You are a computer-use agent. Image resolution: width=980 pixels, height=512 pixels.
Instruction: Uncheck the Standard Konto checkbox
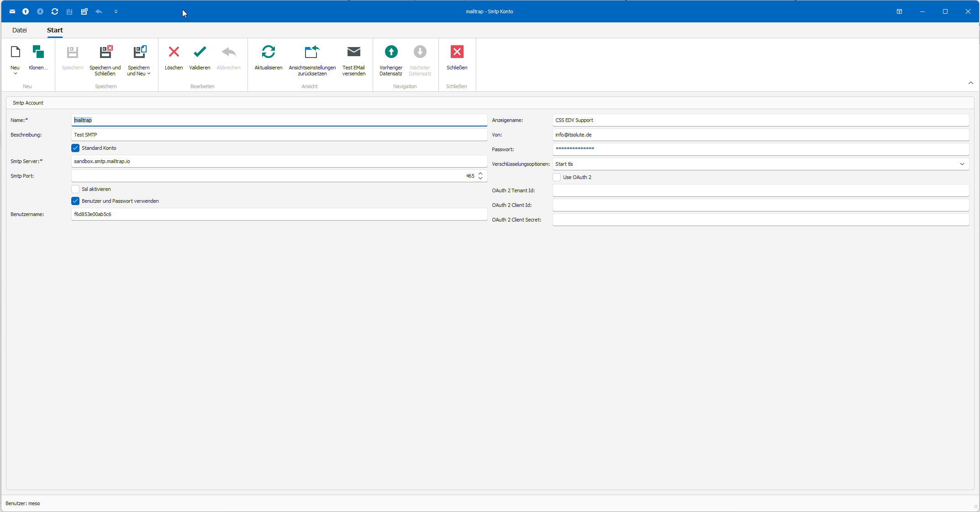(x=75, y=148)
